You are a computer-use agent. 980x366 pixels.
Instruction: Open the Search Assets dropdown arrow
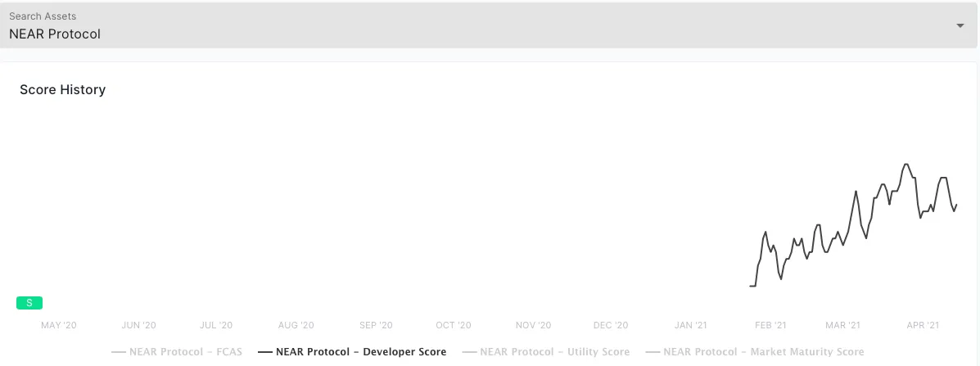click(x=960, y=25)
